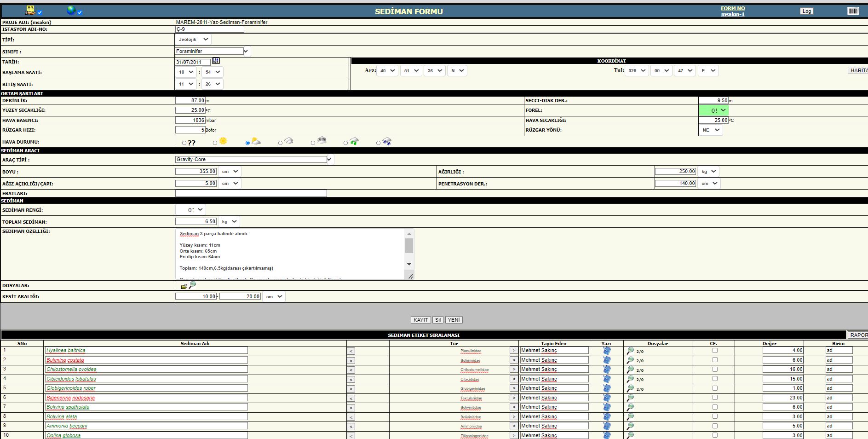The image size is (868, 439).
Task: Open the Yazı note icon for Bolivina alata
Action: (x=607, y=417)
